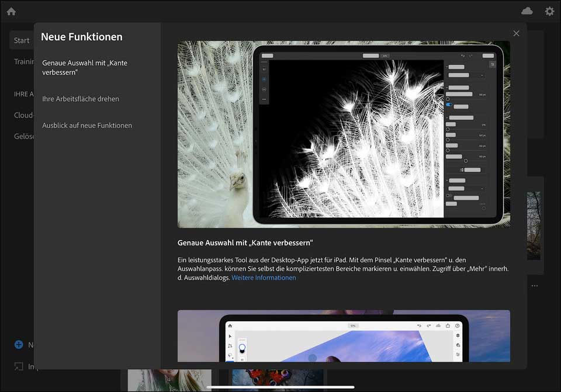Open the blonde woman document thumbnail
The image size is (561, 392).
(169, 377)
